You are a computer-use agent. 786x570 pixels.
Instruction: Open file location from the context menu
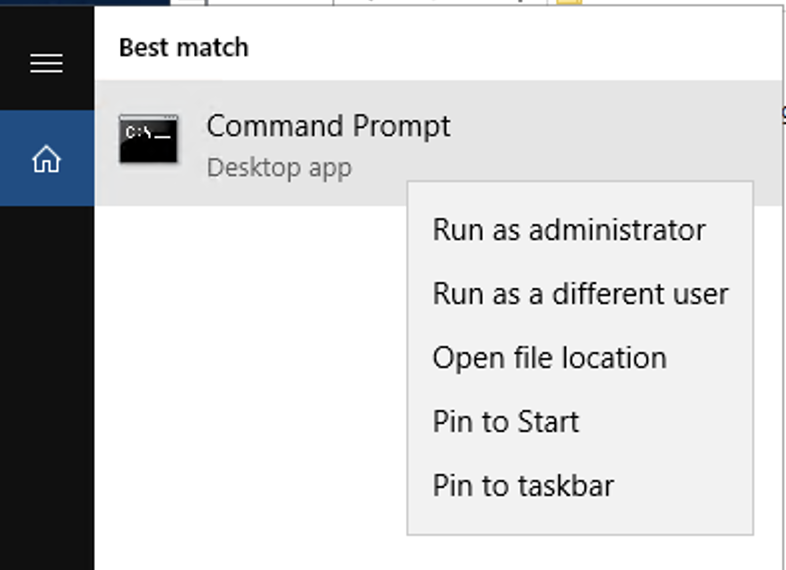tap(549, 358)
